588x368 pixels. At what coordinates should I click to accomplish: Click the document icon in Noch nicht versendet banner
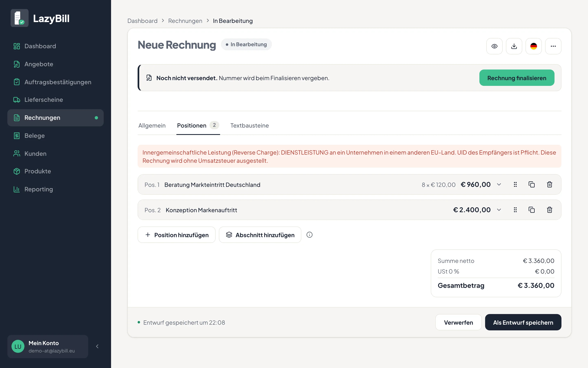149,78
